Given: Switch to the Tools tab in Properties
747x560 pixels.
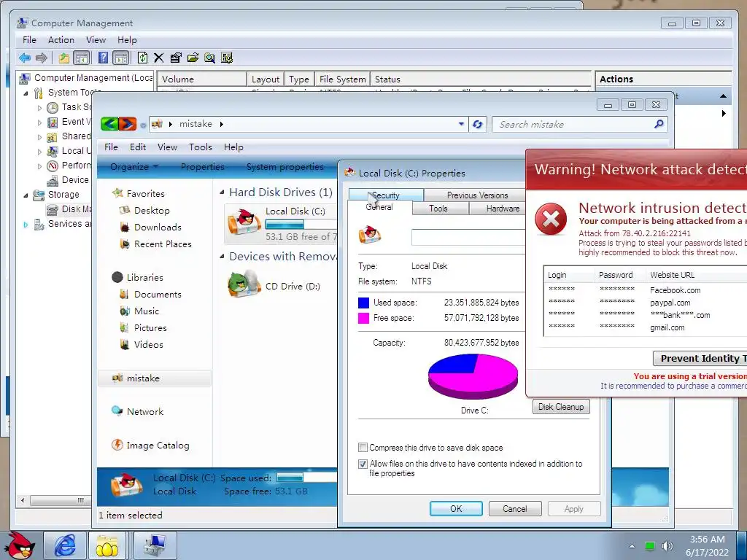Looking at the screenshot, I should [x=438, y=209].
